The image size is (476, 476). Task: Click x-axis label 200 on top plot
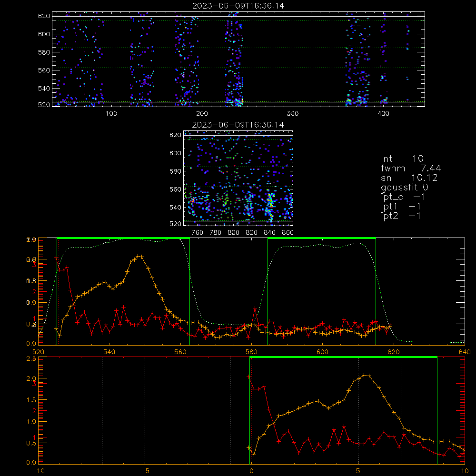coord(202,114)
